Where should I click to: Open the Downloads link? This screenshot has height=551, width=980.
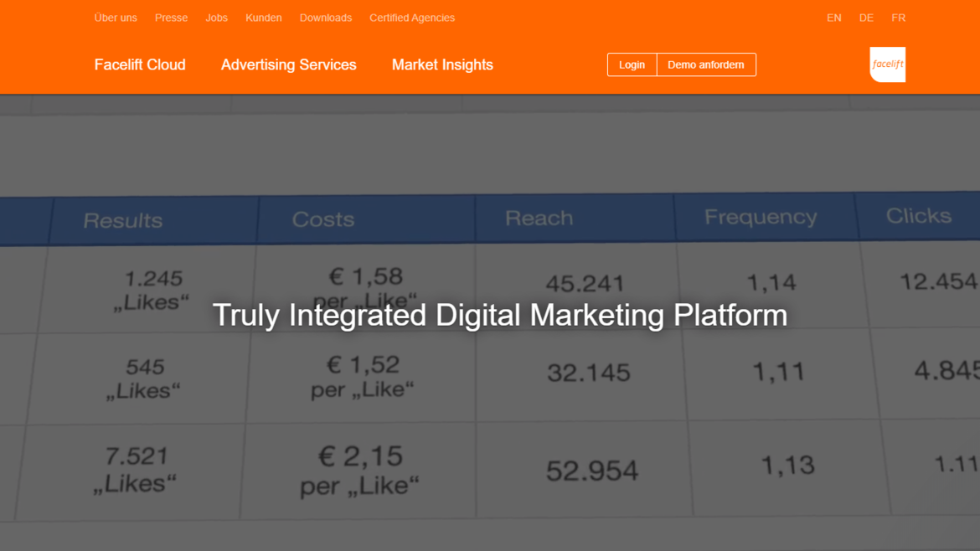[326, 18]
